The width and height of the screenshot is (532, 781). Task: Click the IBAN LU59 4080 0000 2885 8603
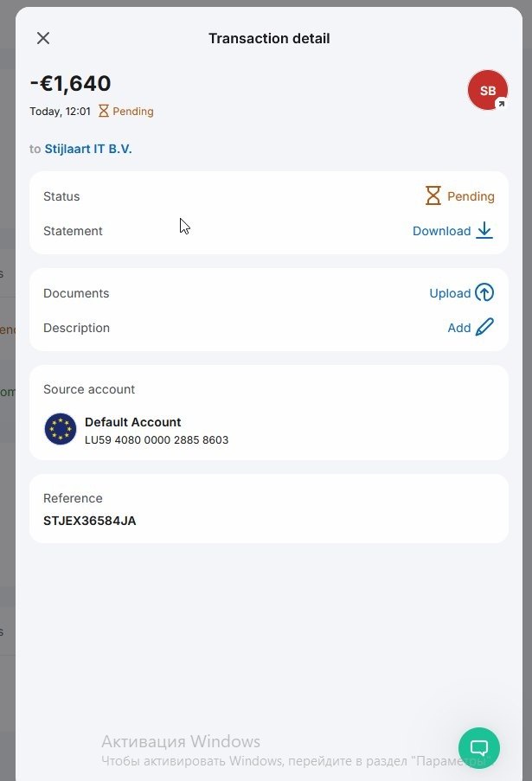point(157,440)
